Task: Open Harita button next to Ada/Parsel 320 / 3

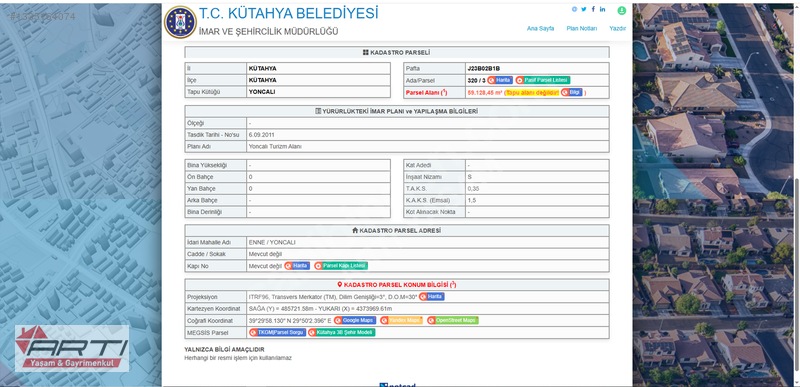Action: (x=500, y=80)
